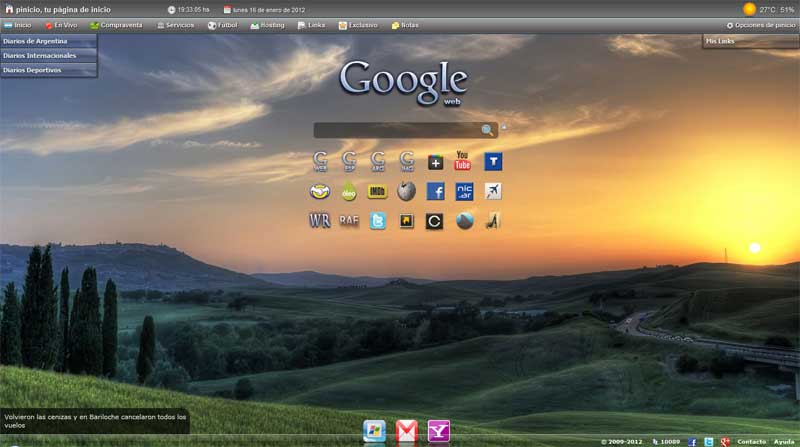This screenshot has height=447, width=800.
Task: Open the YouTube shortcut icon
Action: 463,161
